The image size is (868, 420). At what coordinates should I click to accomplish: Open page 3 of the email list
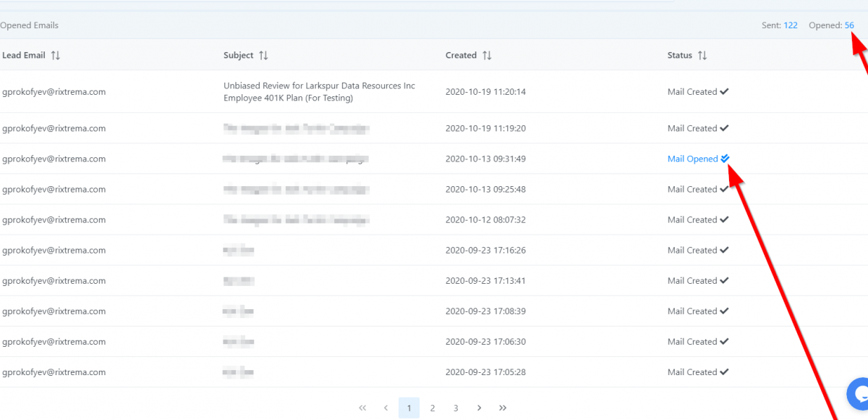(x=456, y=408)
